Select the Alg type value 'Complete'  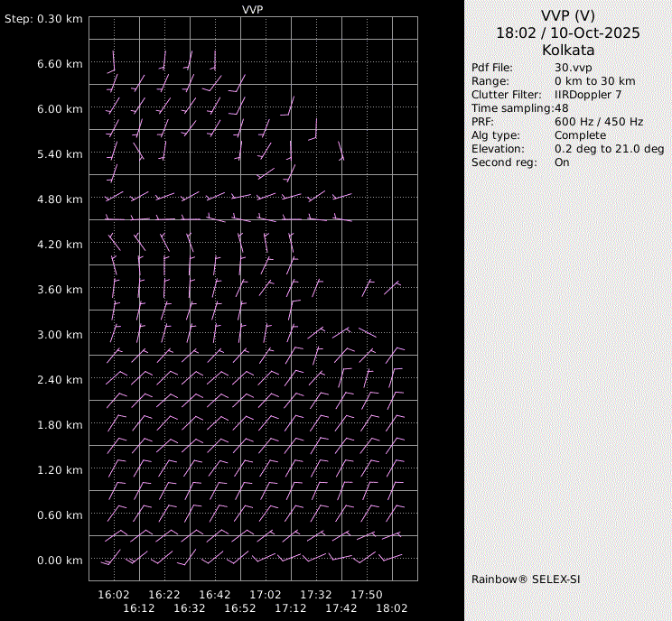(580, 135)
